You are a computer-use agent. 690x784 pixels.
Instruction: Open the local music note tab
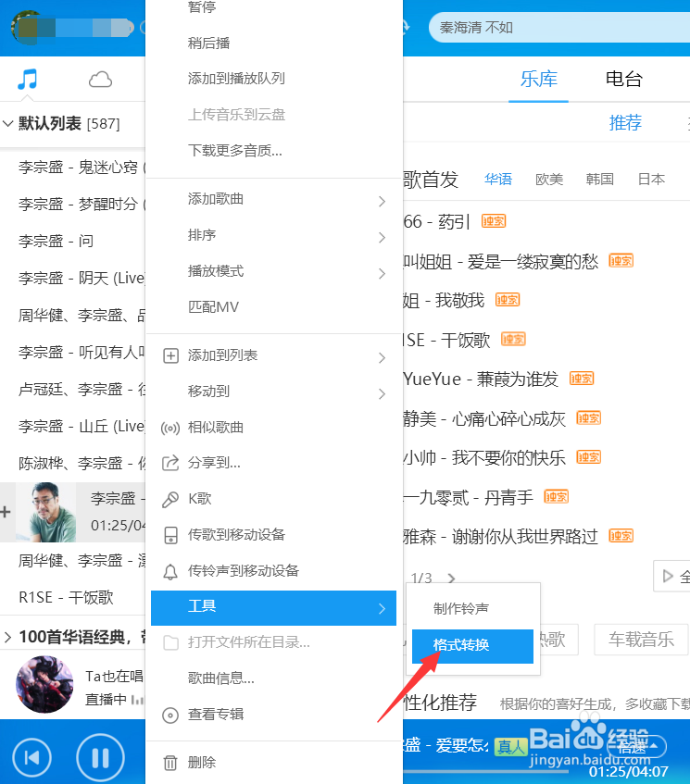click(27, 79)
